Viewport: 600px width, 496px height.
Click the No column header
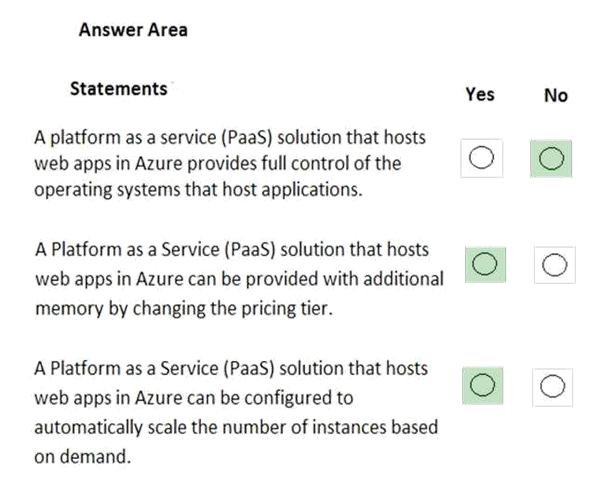(x=556, y=95)
